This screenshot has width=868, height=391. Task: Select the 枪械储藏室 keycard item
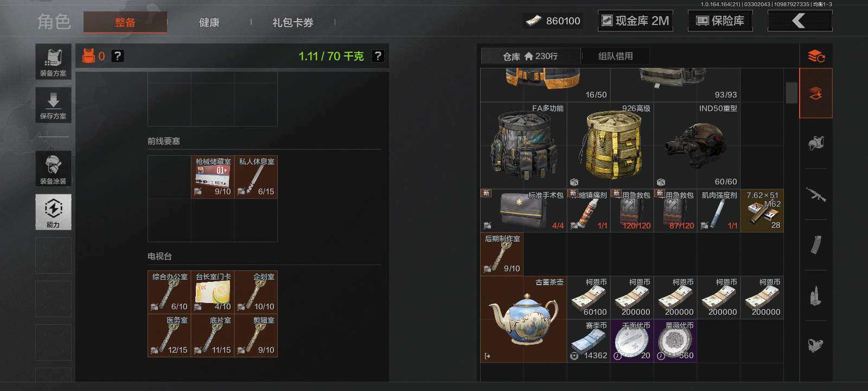point(213,177)
